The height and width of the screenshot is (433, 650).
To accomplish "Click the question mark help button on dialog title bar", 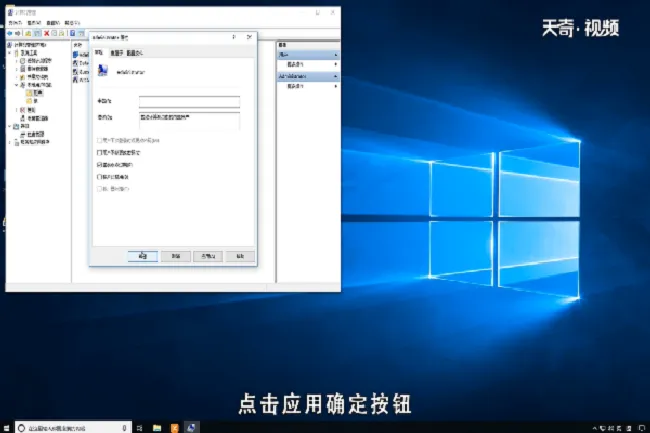I will pos(234,37).
